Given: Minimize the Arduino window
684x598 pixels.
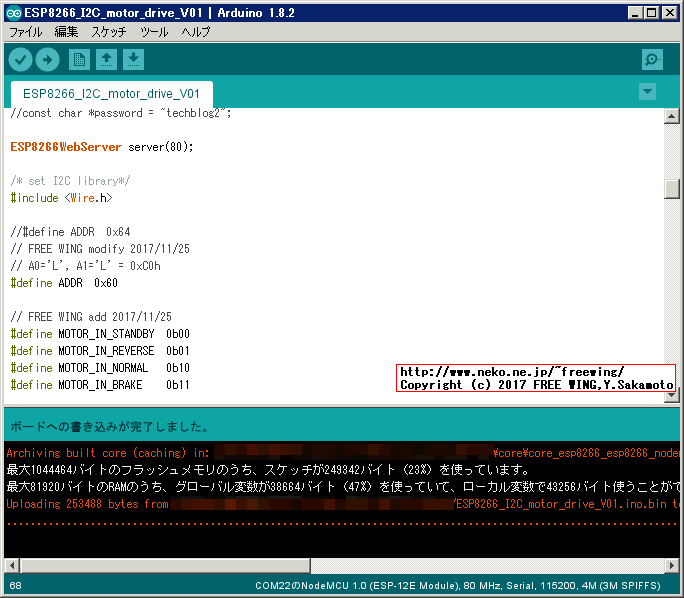Looking at the screenshot, I should [x=635, y=13].
